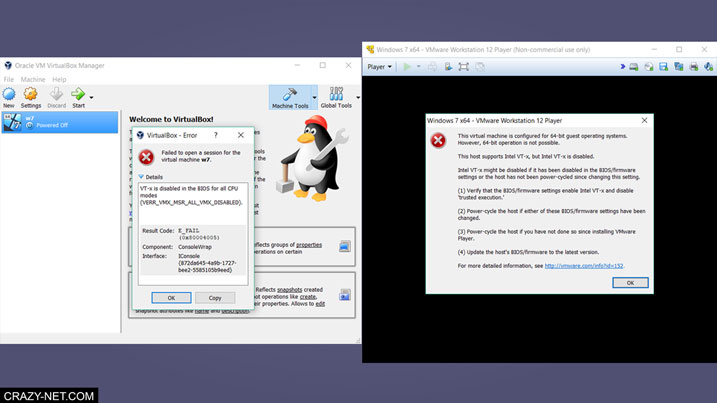Click the red error icon in VirtualBox dialog
717x403 pixels.
pyautogui.click(x=146, y=157)
